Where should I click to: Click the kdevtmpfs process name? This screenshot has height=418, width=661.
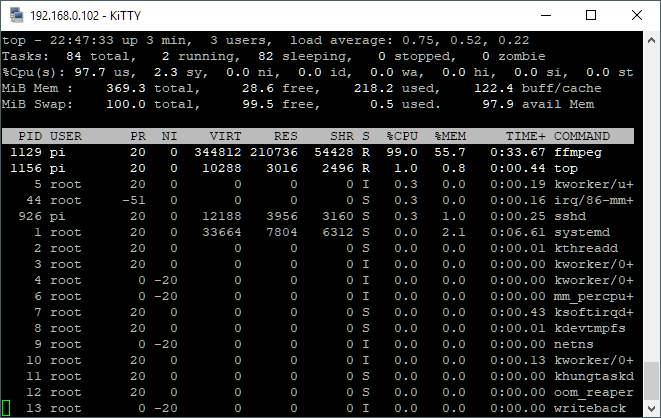point(590,329)
